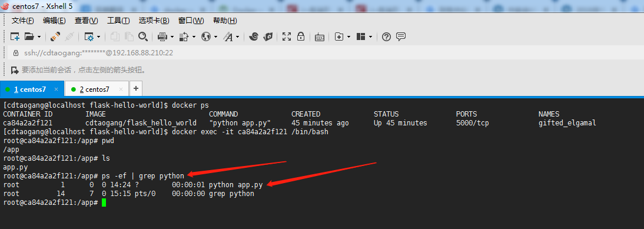The height and width of the screenshot is (229, 644).
Task: Click the Paste clipboard icon
Action: tap(129, 37)
